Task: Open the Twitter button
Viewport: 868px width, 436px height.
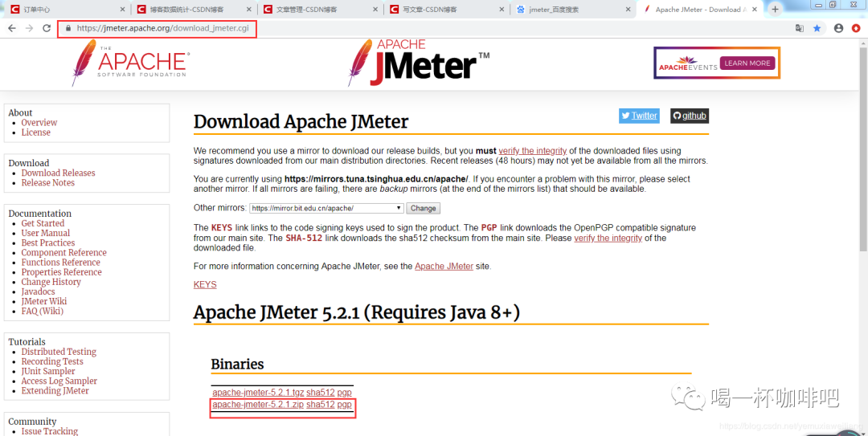Action: point(639,116)
